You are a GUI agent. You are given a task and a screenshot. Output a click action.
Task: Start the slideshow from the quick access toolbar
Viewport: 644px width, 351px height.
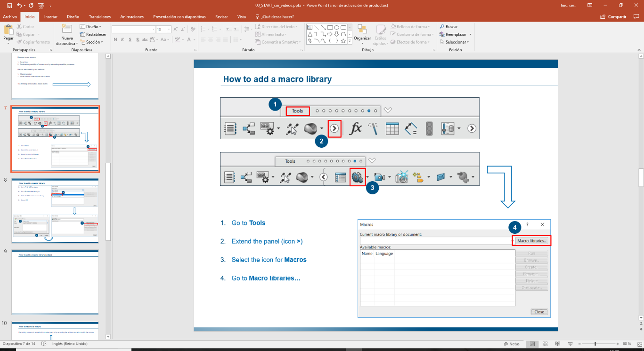click(41, 5)
